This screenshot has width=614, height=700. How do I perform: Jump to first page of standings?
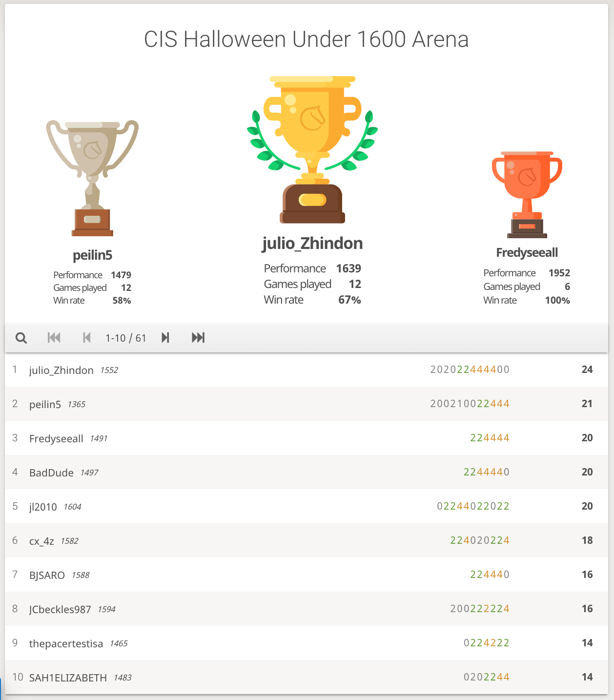[x=54, y=338]
